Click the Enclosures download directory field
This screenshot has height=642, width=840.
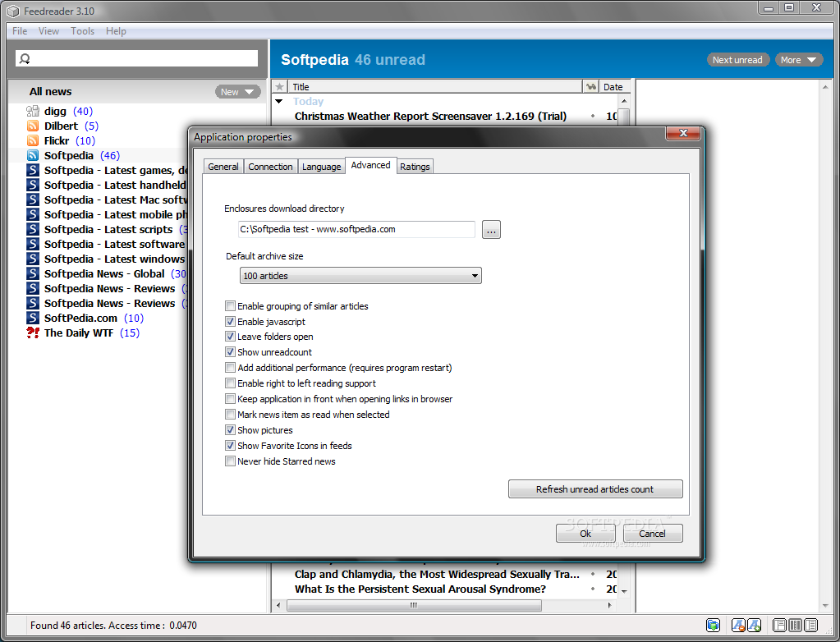pos(356,229)
